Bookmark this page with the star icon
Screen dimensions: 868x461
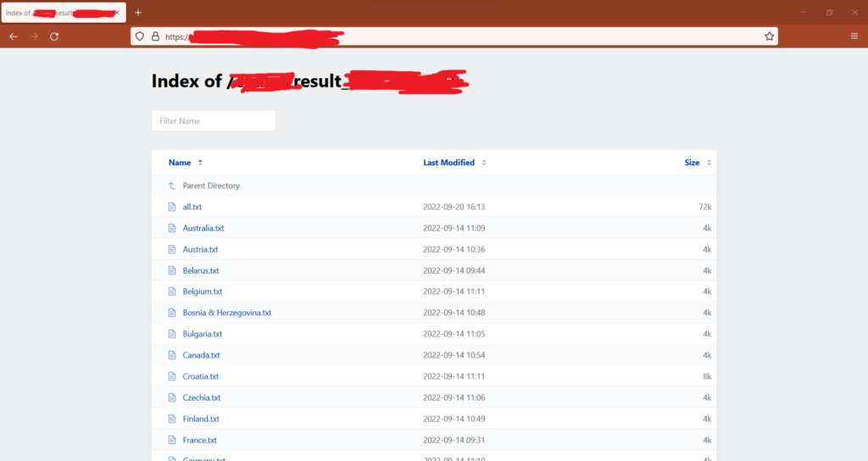click(770, 36)
